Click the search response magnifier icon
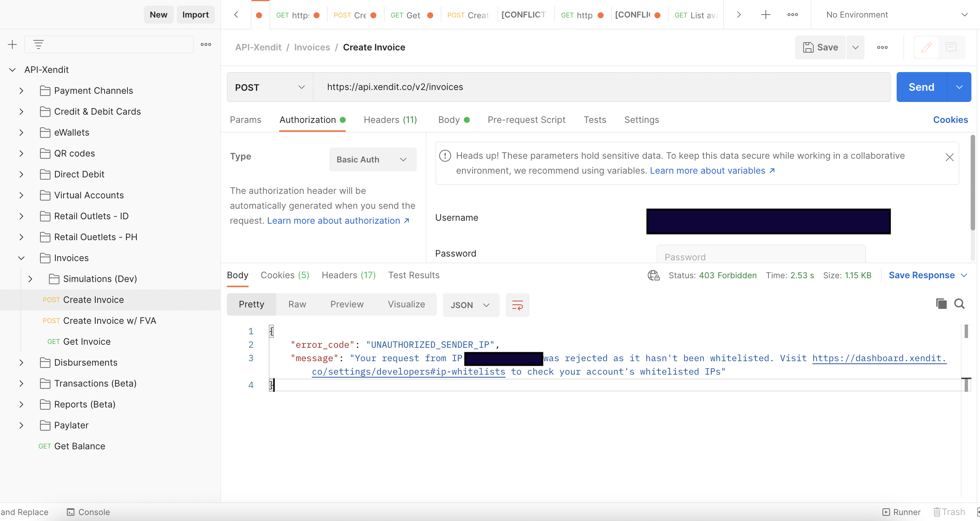The width and height of the screenshot is (980, 521). coord(959,304)
